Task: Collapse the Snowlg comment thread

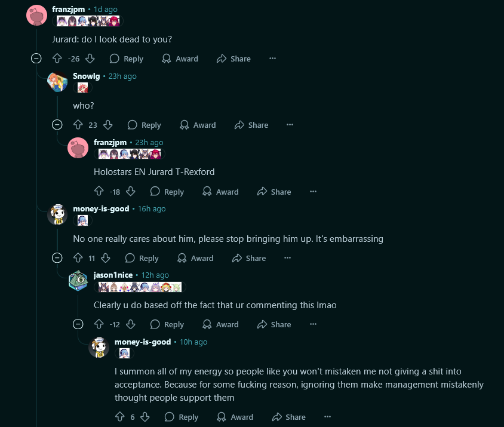Action: point(57,125)
